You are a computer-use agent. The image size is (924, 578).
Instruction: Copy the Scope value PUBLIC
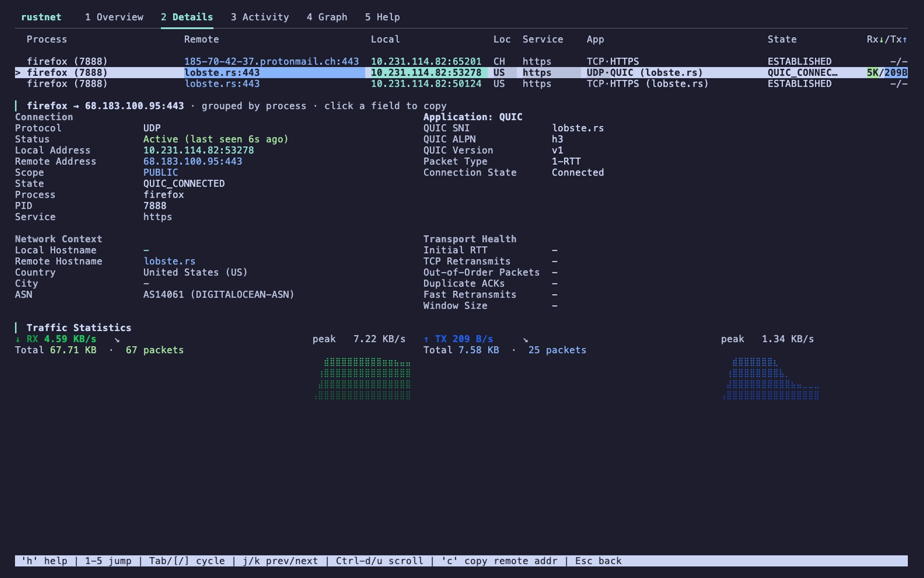(x=161, y=172)
